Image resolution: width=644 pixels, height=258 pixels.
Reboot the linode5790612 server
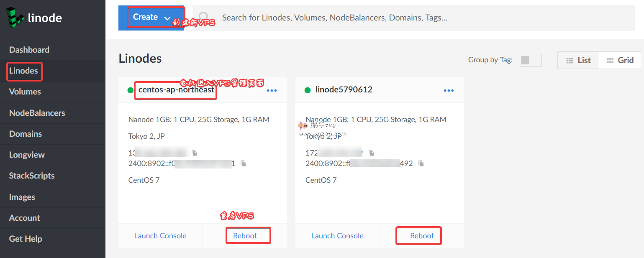422,236
